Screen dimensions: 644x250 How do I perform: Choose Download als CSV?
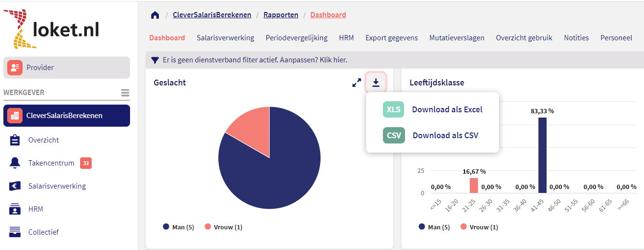tap(445, 135)
